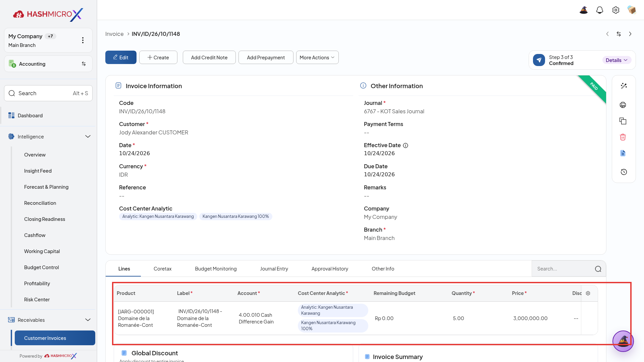Collapse the Intelligence menu section

pyautogui.click(x=88, y=136)
